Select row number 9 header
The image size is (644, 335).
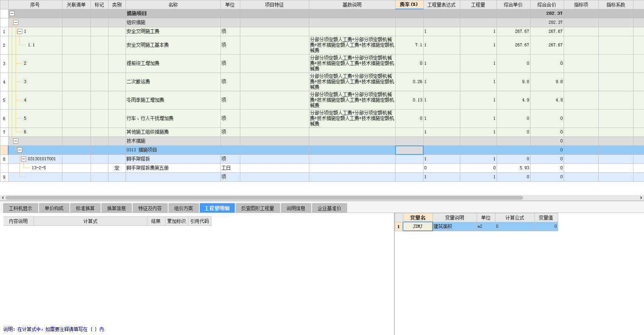(x=4, y=177)
